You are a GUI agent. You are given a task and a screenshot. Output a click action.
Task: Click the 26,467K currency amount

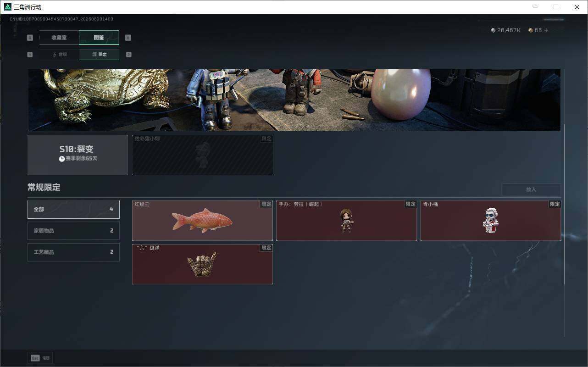509,30
